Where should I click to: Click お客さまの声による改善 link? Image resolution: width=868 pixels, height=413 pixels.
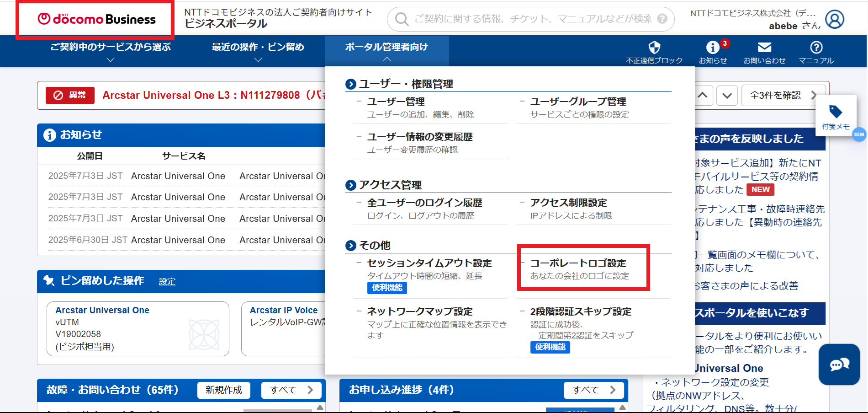point(746,286)
